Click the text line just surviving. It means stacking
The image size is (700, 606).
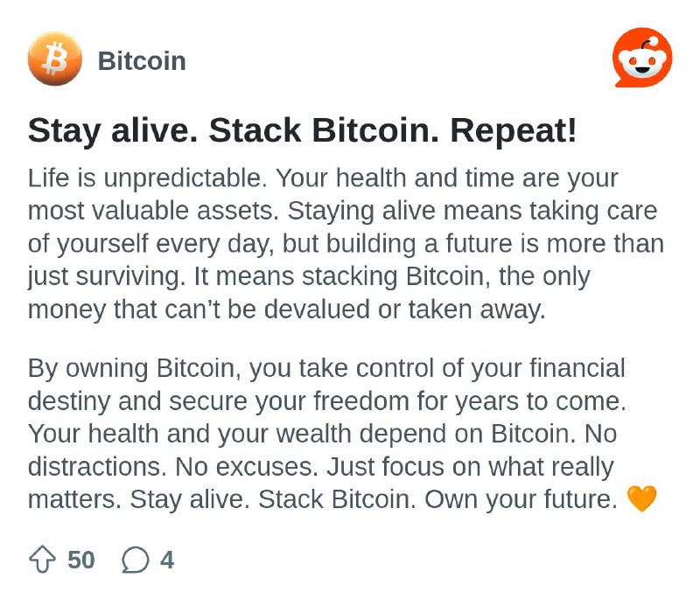(213, 276)
